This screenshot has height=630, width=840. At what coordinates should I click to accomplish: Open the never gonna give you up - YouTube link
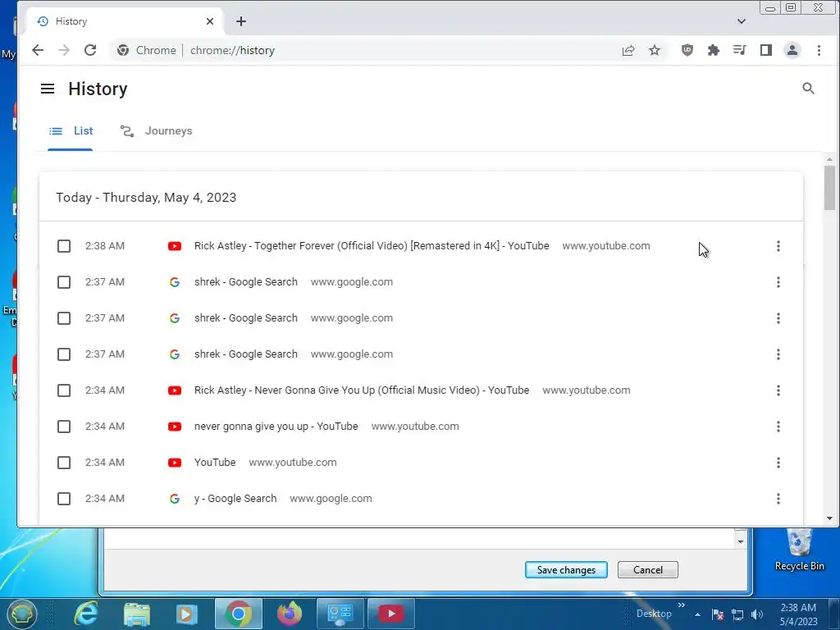276,427
